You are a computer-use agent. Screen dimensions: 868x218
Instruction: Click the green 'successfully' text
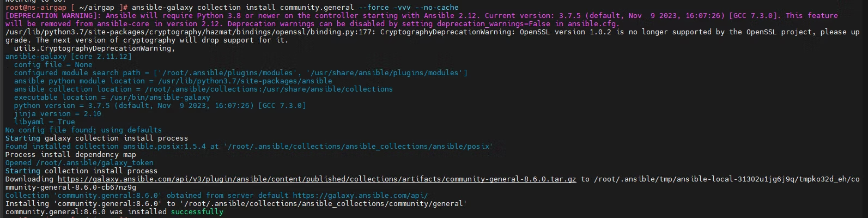[197, 212]
